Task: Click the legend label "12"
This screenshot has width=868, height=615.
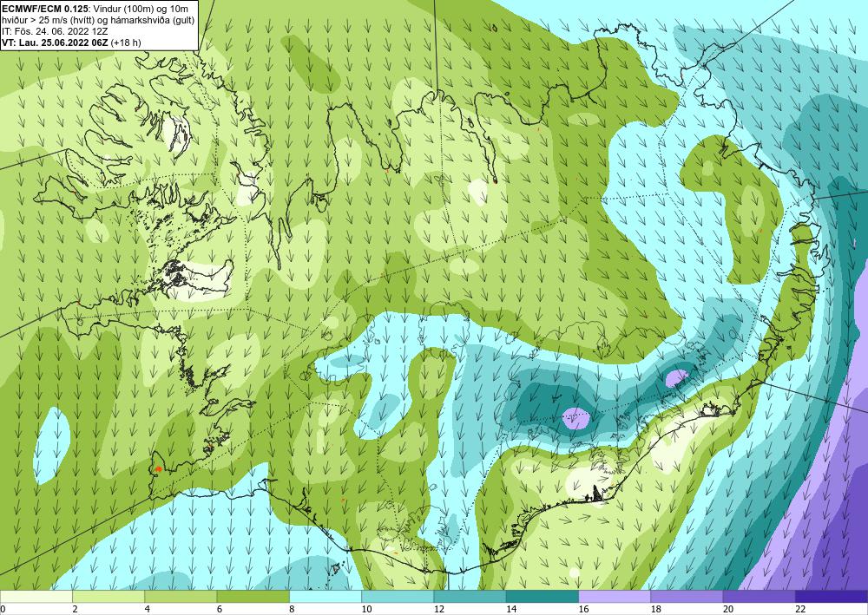Action: tap(438, 609)
